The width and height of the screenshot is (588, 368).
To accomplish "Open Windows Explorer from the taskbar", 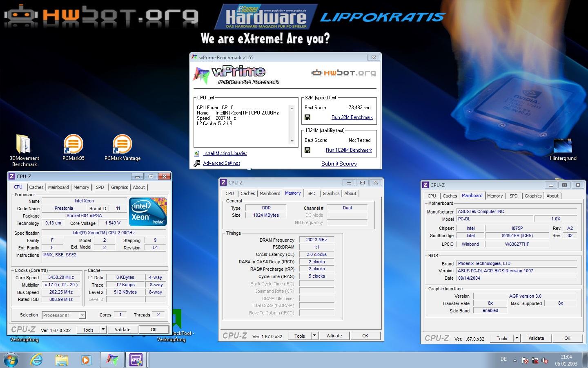I will coord(62,360).
